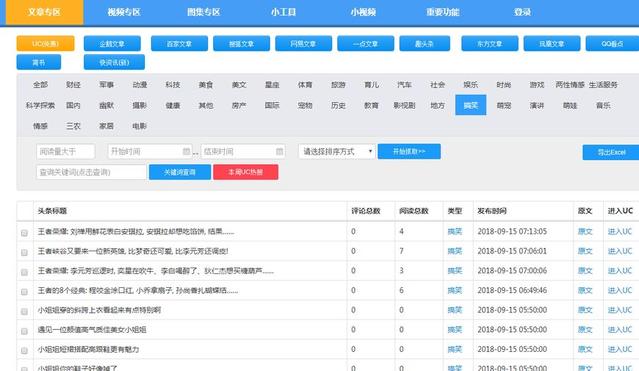Screen dimensions: 639x371
Task: Open the 开始时间 date field
Action: 150,152
